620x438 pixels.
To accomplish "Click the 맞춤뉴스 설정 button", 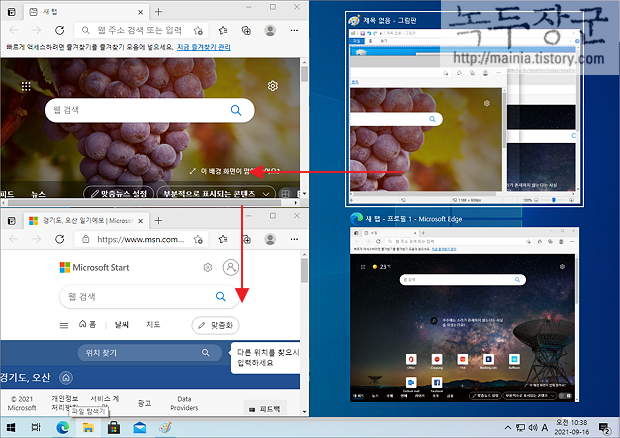I will pyautogui.click(x=119, y=194).
